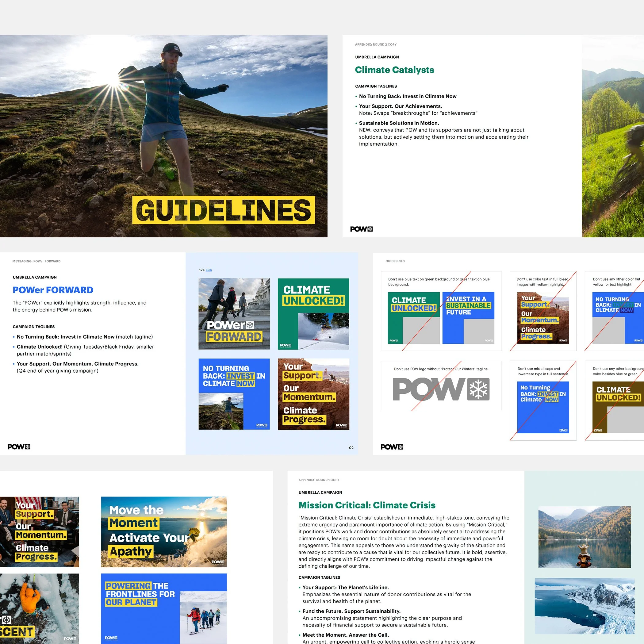Viewport: 644px width, 644px height.
Task: Click POW logo on Guidelines don'ts slide
Action: pos(392,447)
